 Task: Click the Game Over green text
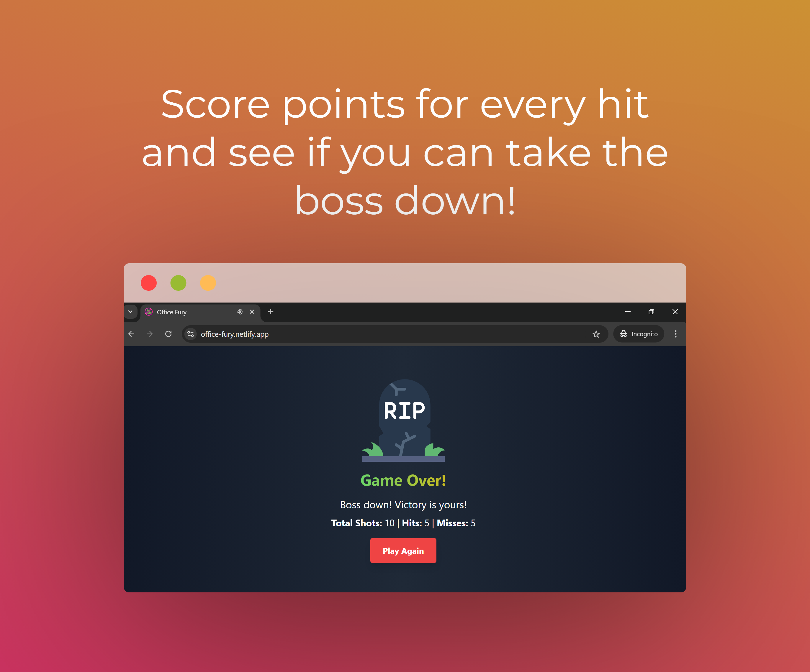click(x=403, y=479)
